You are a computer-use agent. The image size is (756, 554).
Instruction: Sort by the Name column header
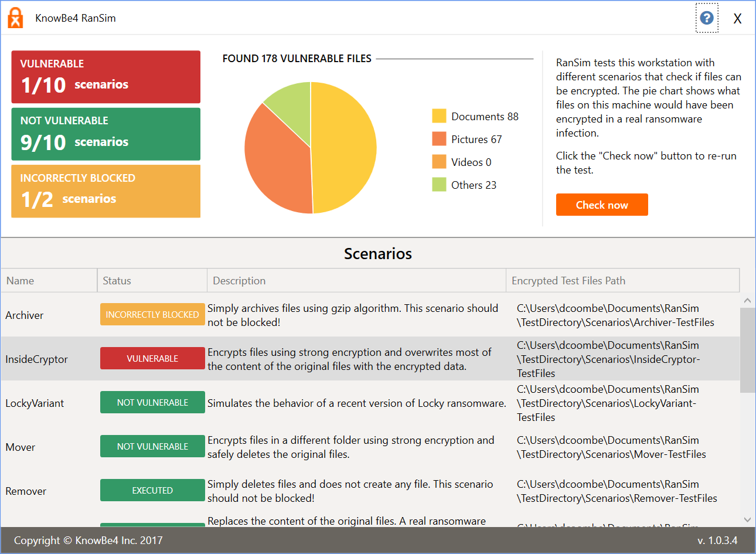(x=49, y=280)
